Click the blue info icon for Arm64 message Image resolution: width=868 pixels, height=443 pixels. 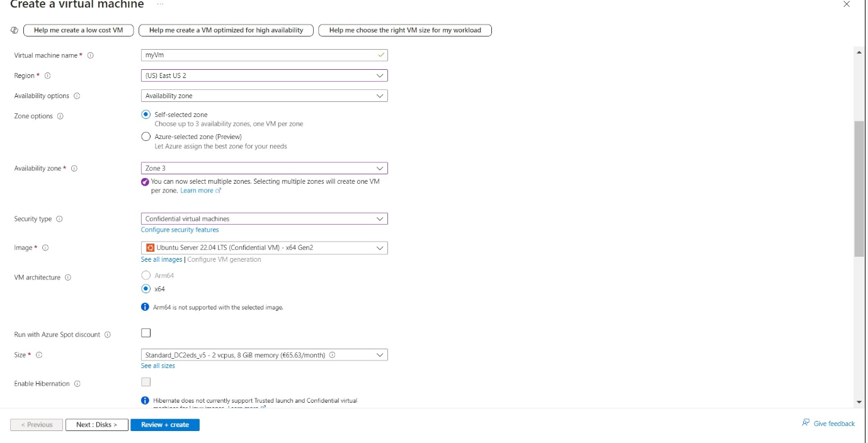click(145, 307)
